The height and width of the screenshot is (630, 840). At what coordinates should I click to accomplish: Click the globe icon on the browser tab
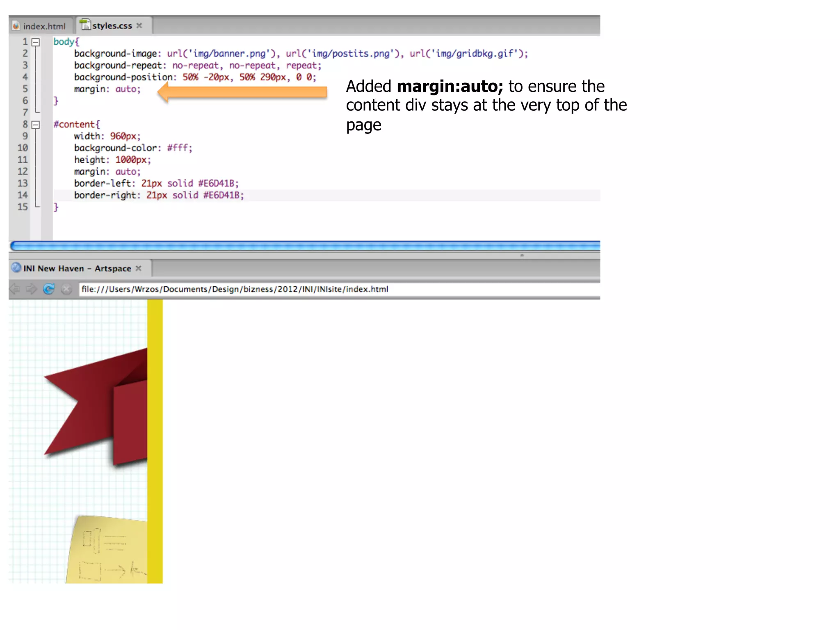pos(16,268)
